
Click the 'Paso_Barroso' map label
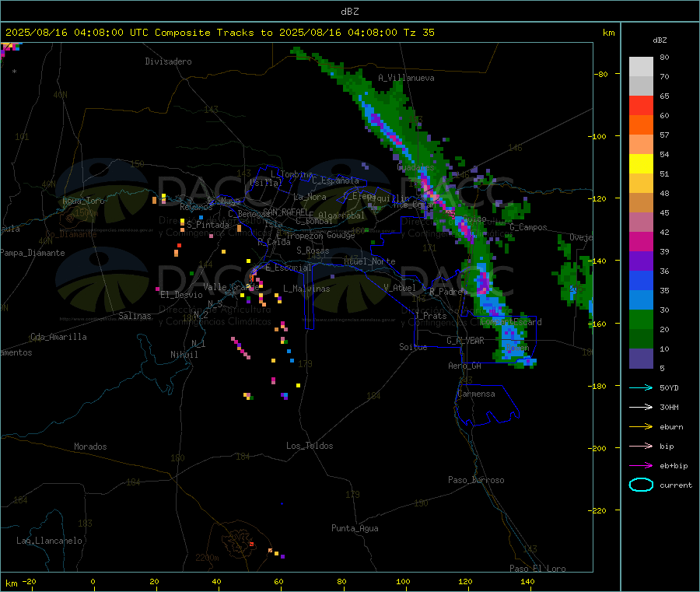point(476,480)
